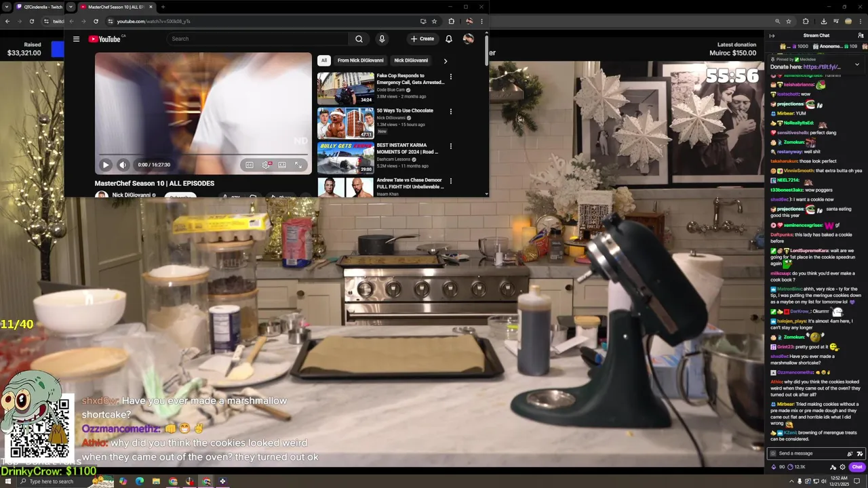Open File Explorer from the taskbar
Viewport: 868px width, 488px height.
click(x=156, y=481)
